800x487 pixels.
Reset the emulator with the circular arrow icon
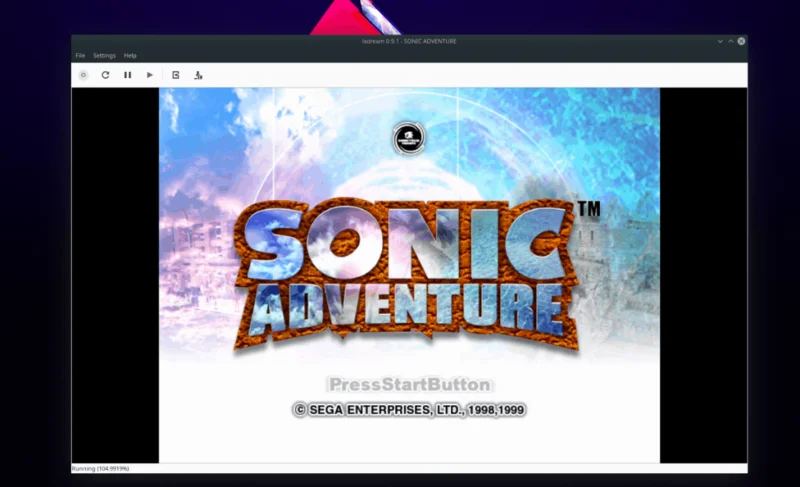tap(105, 75)
